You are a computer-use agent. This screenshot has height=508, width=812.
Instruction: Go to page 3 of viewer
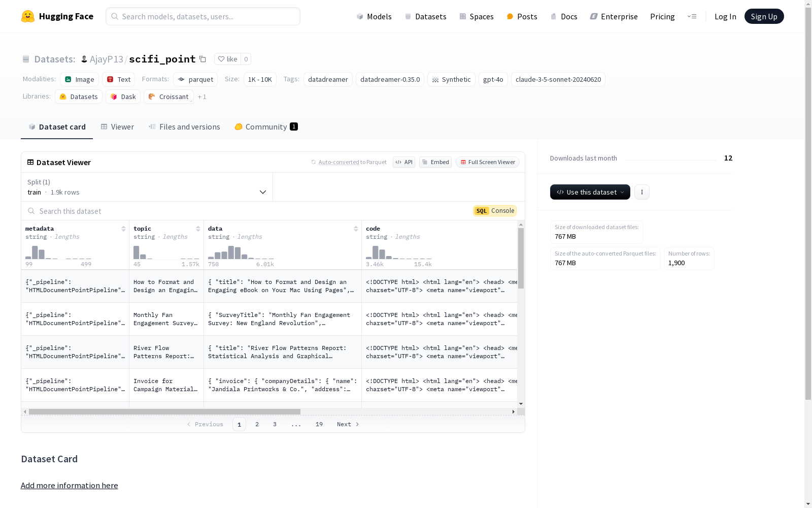tap(275, 424)
